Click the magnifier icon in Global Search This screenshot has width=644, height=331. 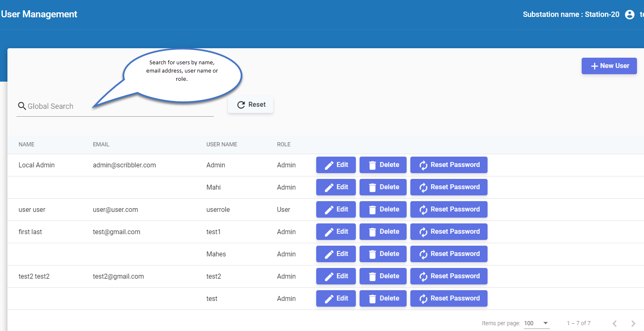point(22,106)
